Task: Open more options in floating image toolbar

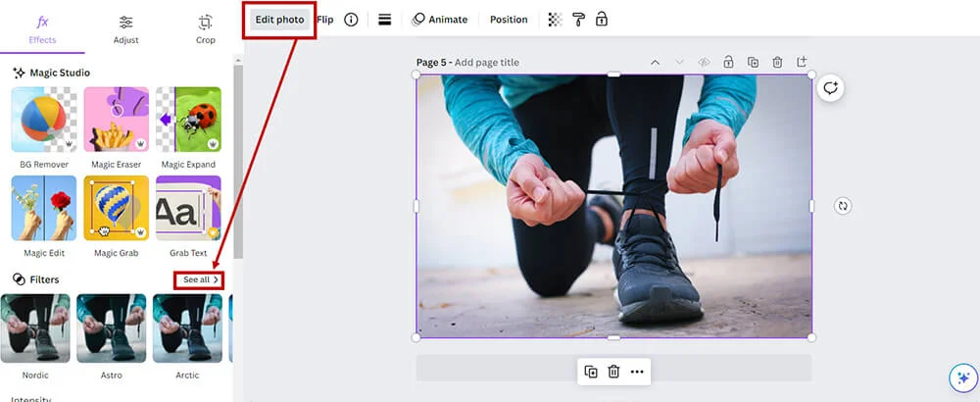Action: [637, 372]
